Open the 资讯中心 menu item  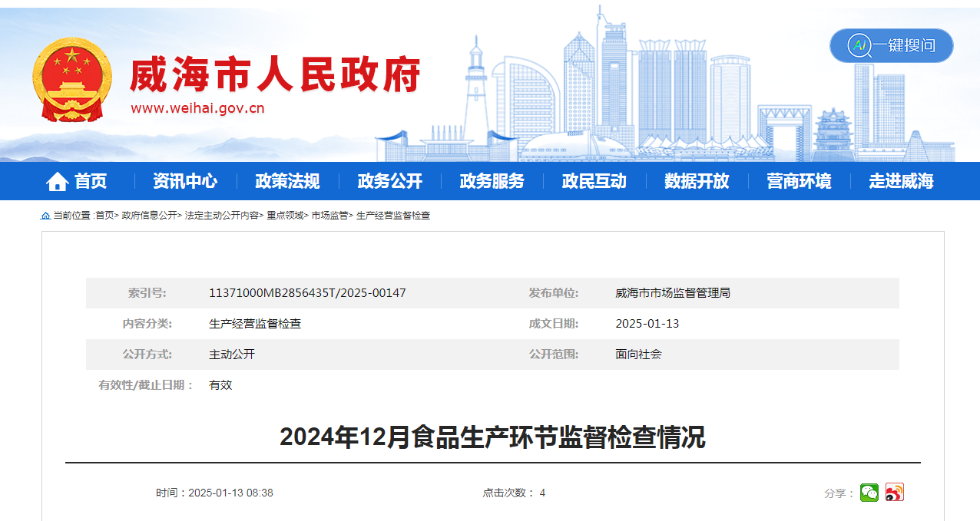[184, 182]
